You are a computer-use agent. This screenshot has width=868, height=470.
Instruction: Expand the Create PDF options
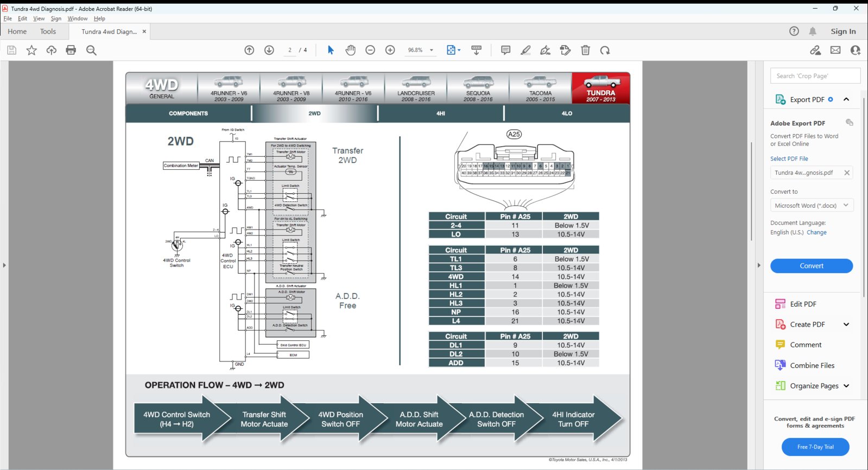click(846, 325)
